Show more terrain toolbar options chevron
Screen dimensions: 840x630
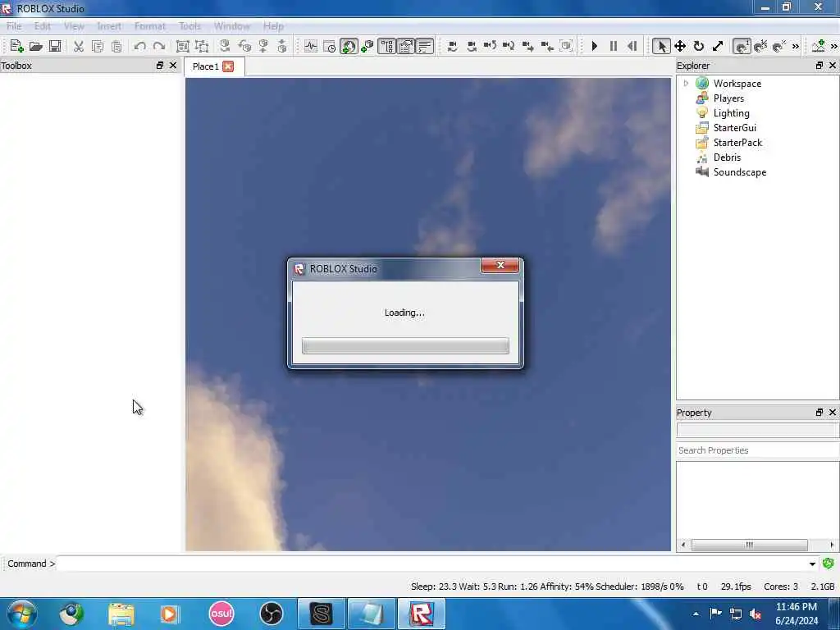834,47
